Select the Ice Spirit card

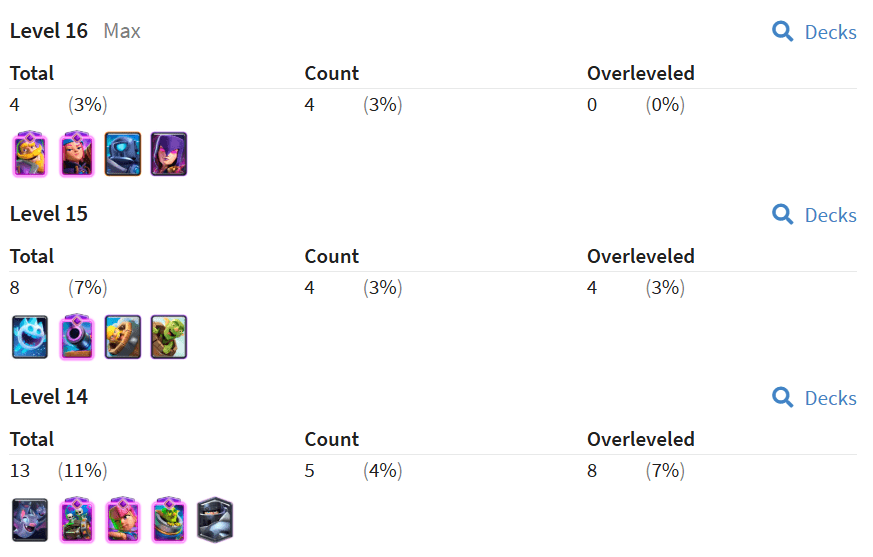click(x=30, y=337)
